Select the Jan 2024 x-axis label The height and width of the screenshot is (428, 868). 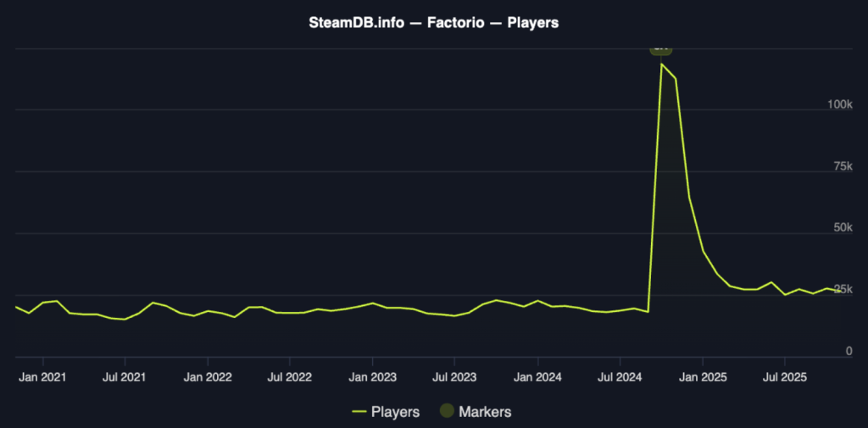coord(537,375)
